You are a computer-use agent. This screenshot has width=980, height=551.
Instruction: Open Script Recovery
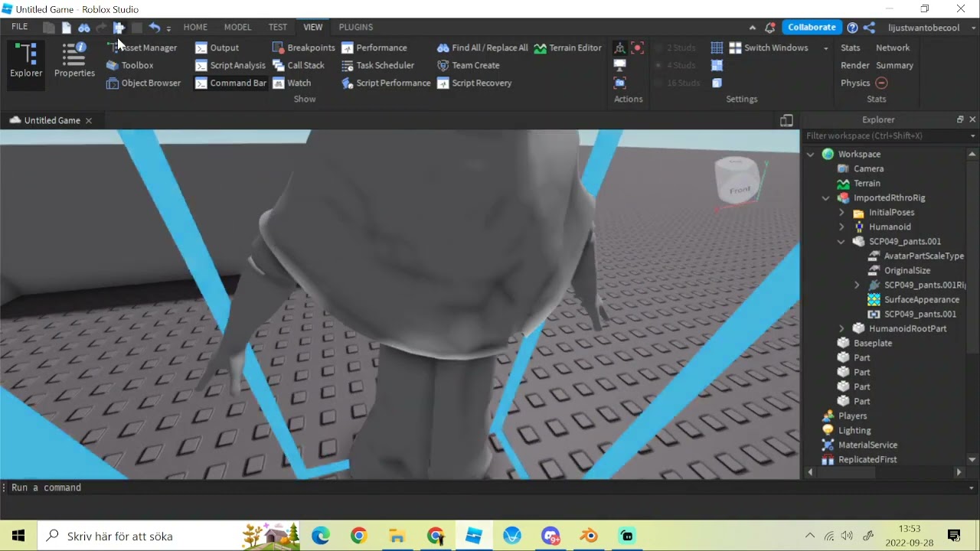tap(474, 83)
